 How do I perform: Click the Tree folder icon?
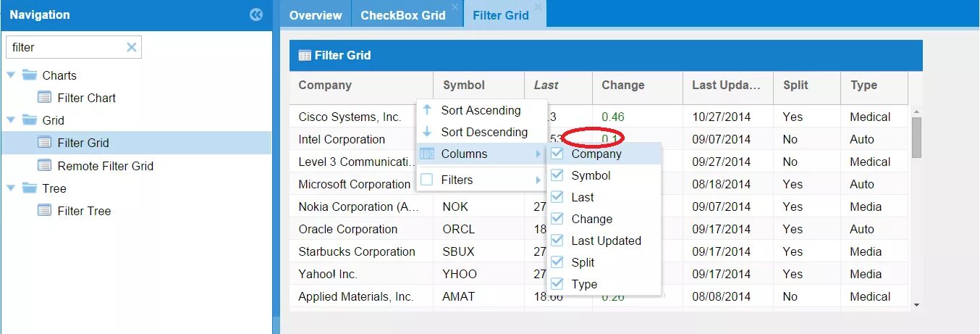point(30,188)
